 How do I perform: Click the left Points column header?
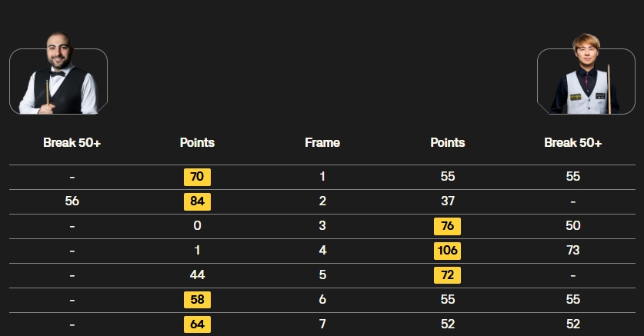197,143
